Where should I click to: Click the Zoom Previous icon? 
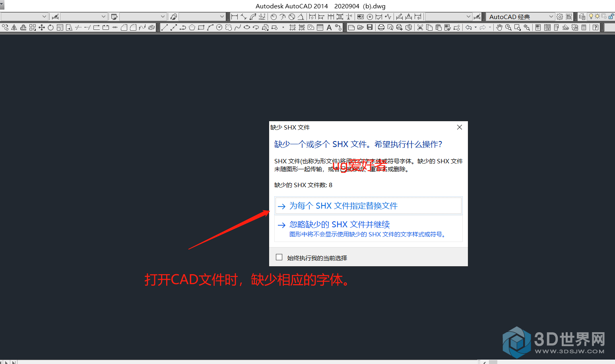tap(527, 27)
